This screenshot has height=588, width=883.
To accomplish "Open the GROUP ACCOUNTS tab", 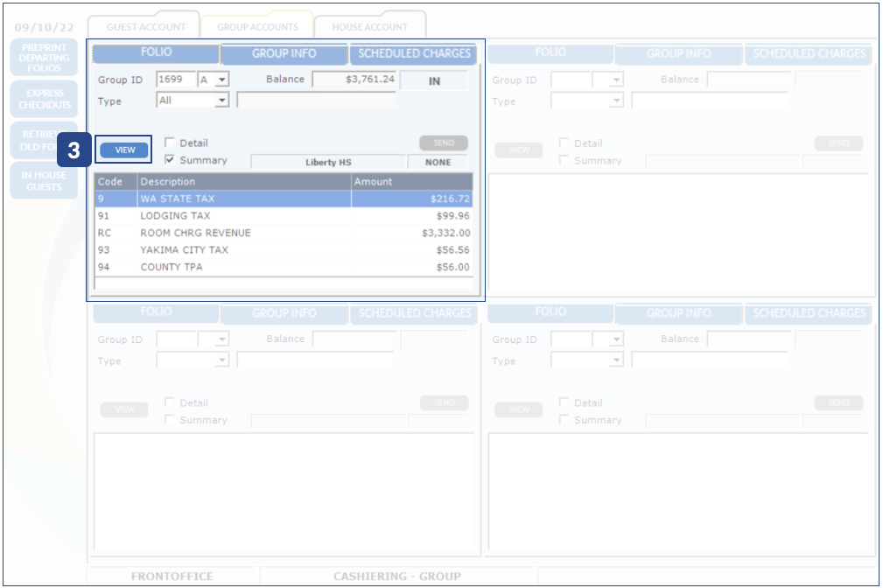I will point(257,27).
